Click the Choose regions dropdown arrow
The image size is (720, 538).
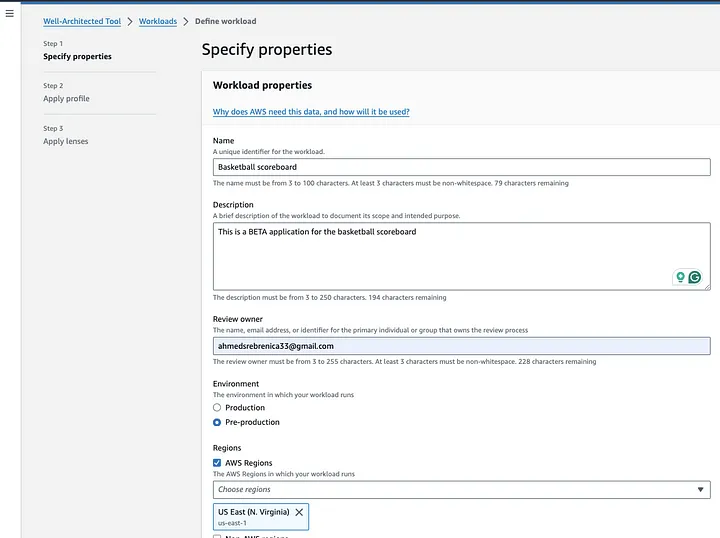[700, 490]
